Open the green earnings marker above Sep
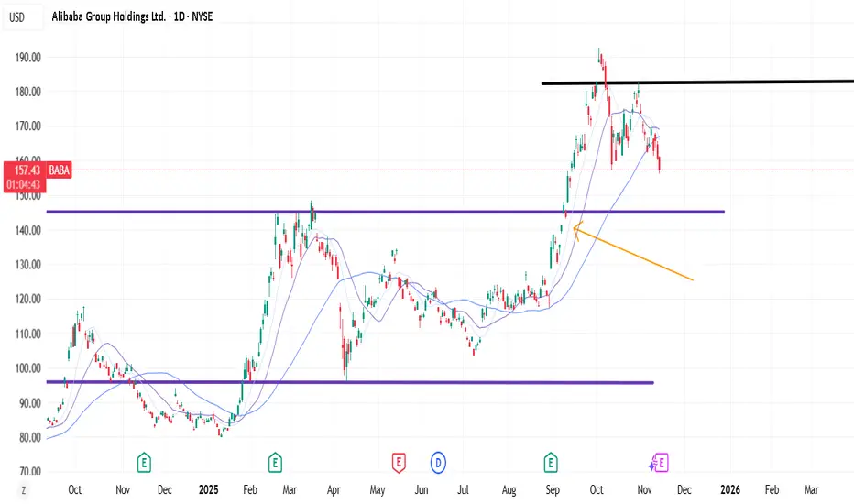This screenshot has height=504, width=854. (x=551, y=463)
